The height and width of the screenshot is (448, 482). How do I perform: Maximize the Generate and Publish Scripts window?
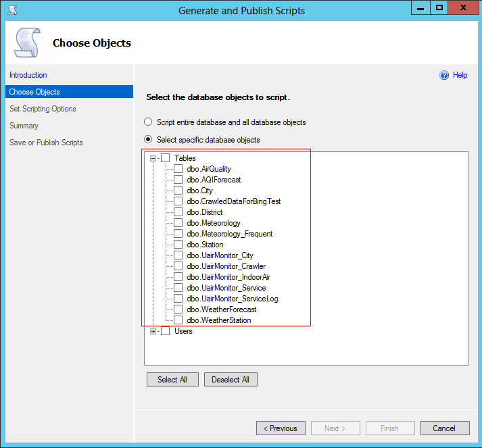(439, 9)
